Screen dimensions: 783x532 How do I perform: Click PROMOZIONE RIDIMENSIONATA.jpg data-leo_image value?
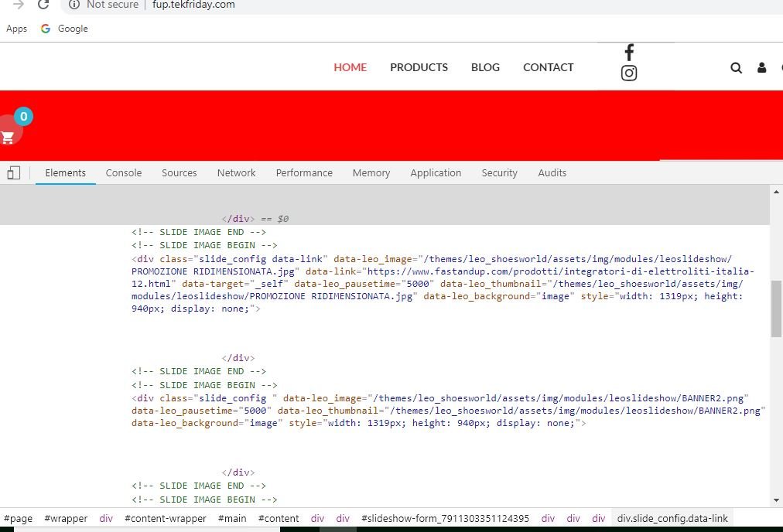432,265
